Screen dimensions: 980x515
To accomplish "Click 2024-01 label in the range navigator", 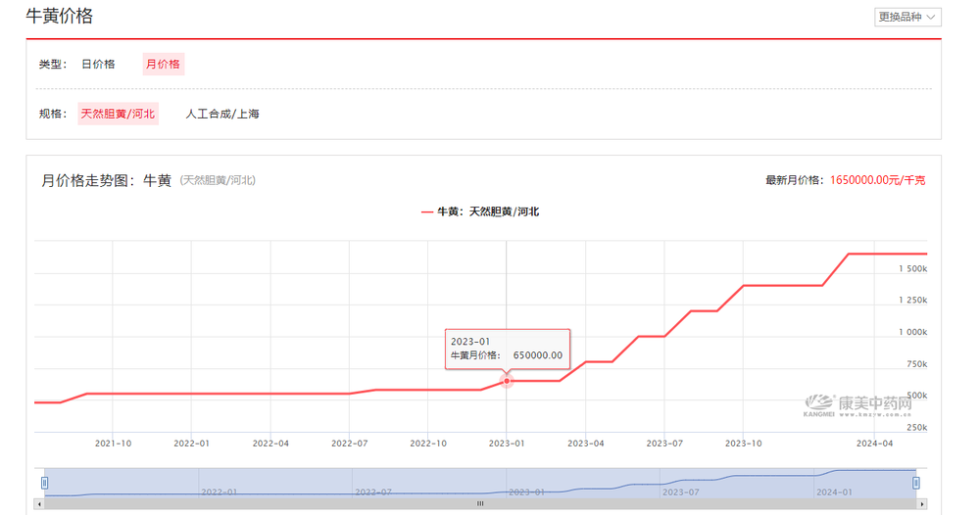I will click(x=834, y=492).
